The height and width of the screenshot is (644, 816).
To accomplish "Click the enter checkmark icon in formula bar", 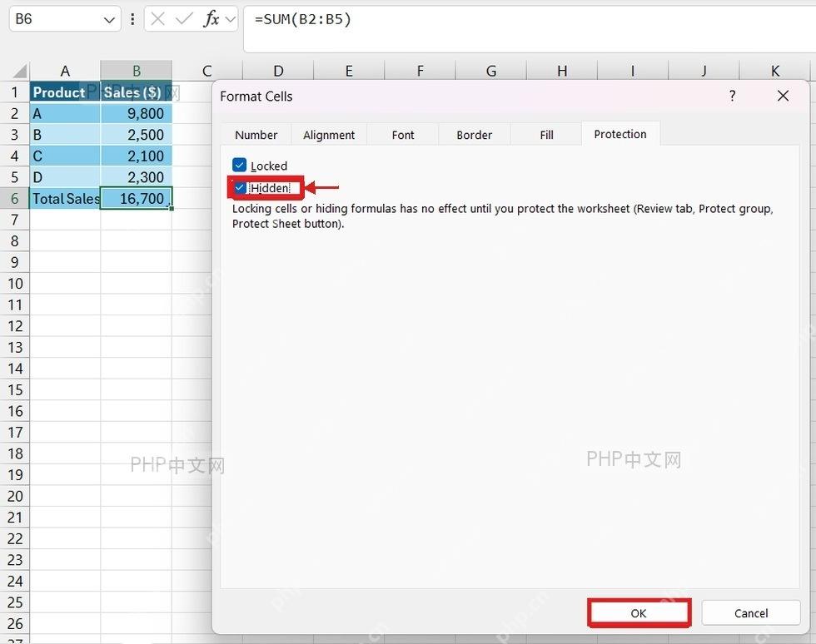I will click(184, 19).
